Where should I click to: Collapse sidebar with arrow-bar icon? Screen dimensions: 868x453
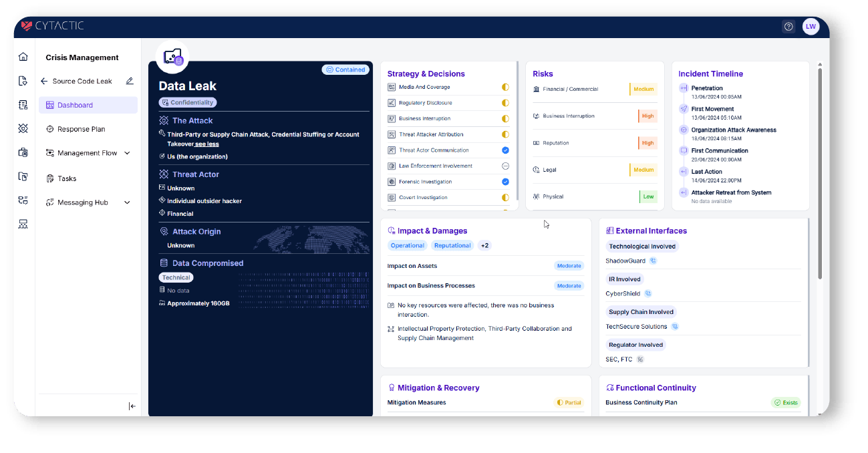pyautogui.click(x=132, y=406)
